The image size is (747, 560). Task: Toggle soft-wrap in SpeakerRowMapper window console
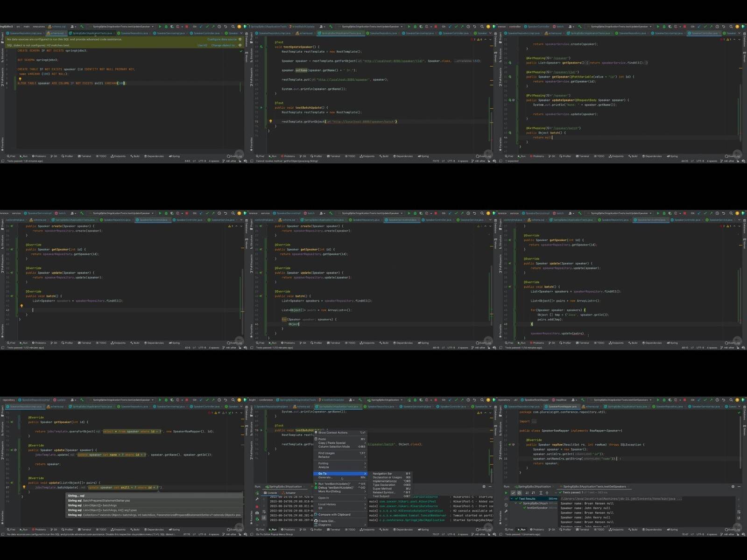(x=739, y=511)
